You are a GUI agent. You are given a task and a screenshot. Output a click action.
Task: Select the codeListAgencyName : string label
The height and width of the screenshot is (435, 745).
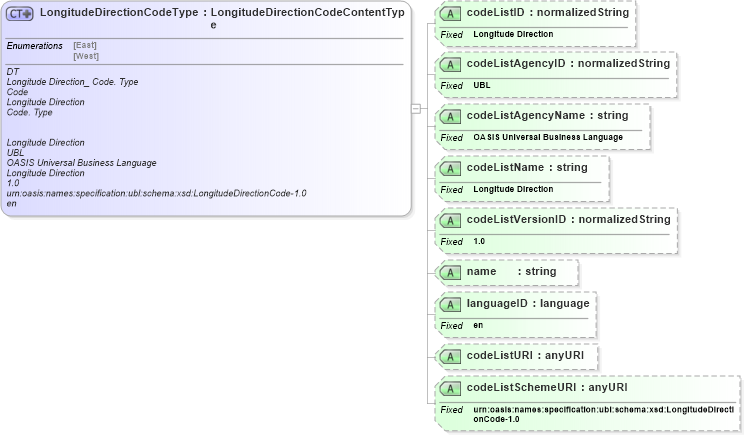point(547,115)
